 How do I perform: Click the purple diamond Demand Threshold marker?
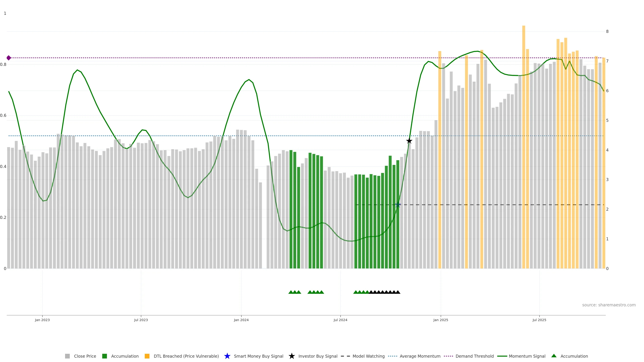pos(9,58)
